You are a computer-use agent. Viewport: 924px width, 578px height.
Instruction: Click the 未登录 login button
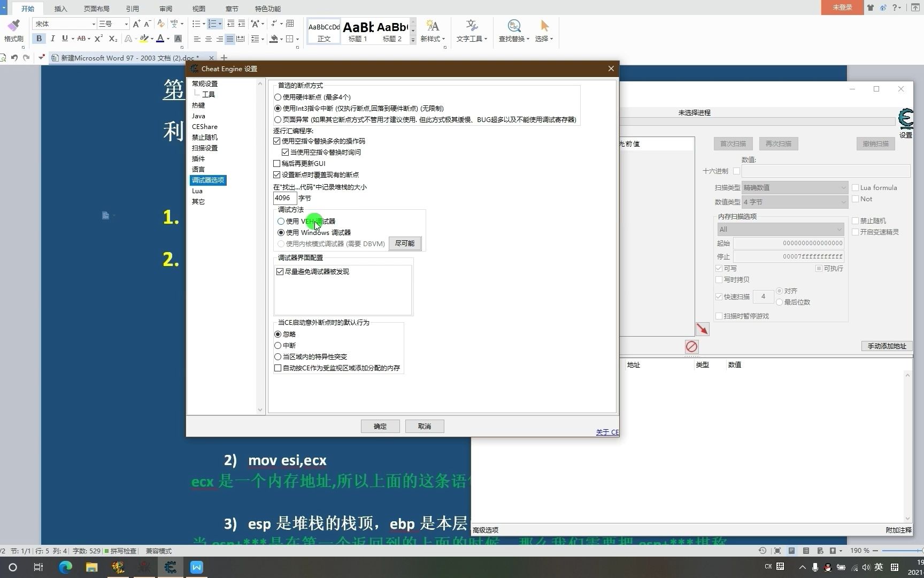[x=842, y=7]
